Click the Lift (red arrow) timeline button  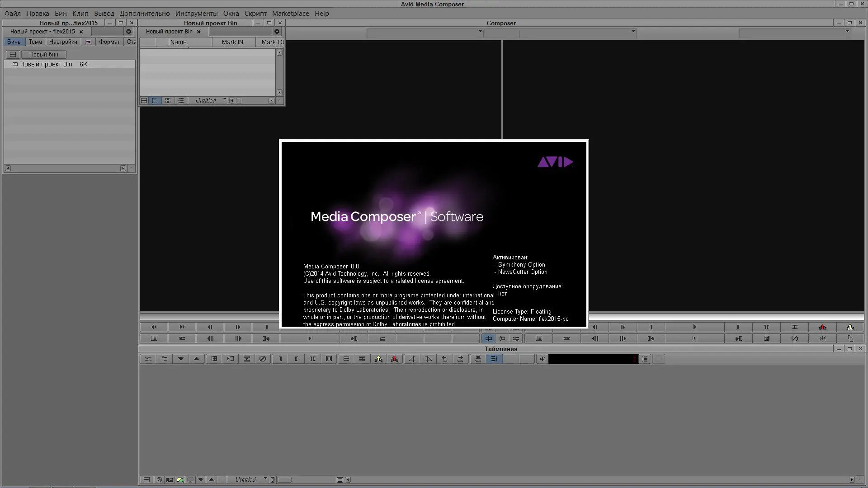click(395, 359)
